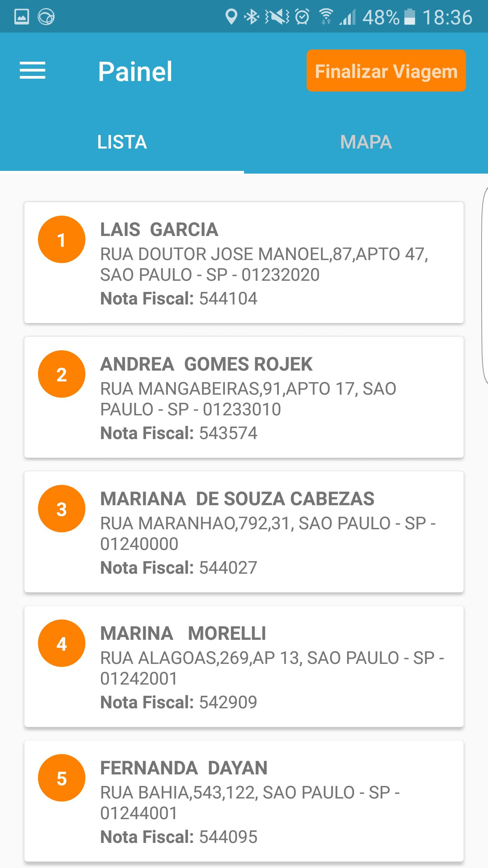Tap the orange Finalizar Viagem button
488x868 pixels.
[x=386, y=71]
